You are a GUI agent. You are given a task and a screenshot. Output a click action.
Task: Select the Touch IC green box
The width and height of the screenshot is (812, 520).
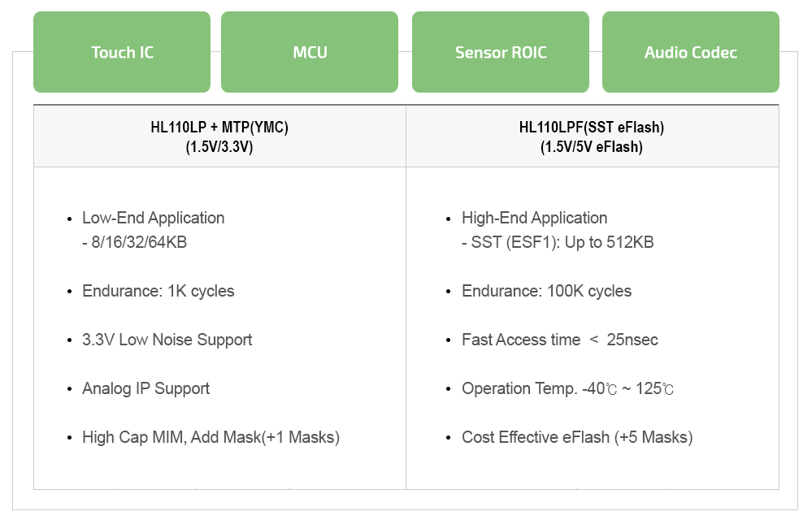point(122,52)
